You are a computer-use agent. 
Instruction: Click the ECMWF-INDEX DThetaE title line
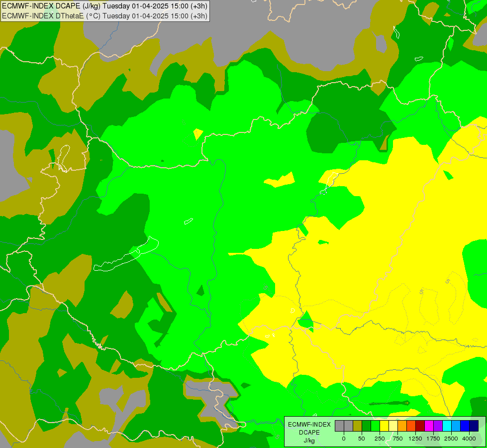[104, 16]
